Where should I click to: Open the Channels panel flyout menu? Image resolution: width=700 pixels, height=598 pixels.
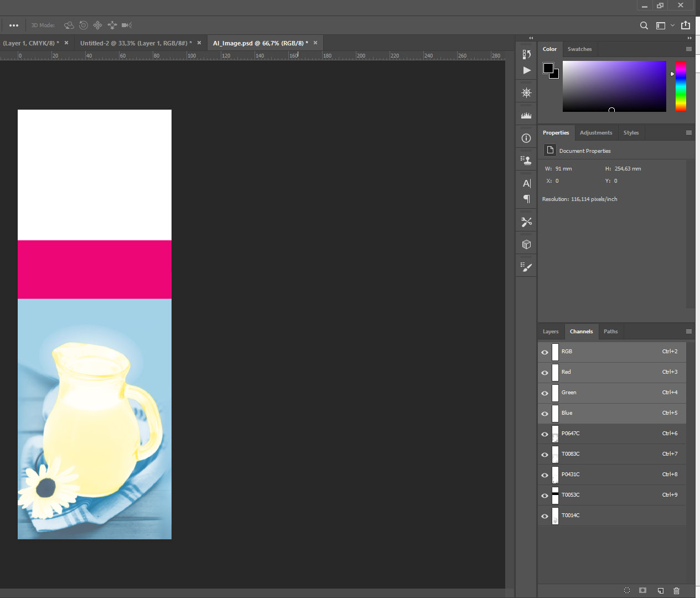click(x=688, y=332)
